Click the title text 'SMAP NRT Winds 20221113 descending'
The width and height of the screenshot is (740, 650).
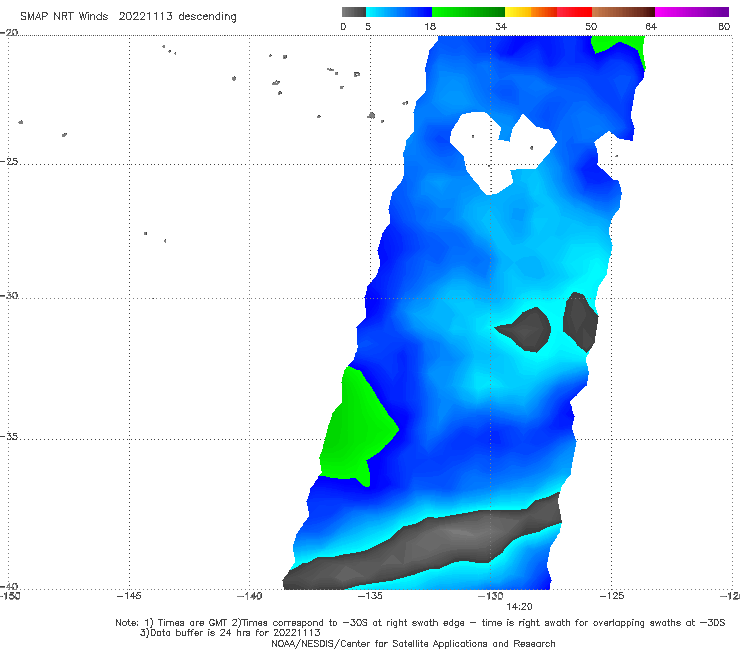[x=128, y=17]
